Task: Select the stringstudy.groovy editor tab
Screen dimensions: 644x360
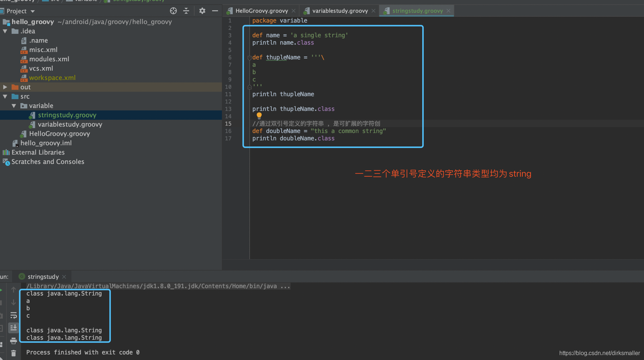Action: point(418,11)
